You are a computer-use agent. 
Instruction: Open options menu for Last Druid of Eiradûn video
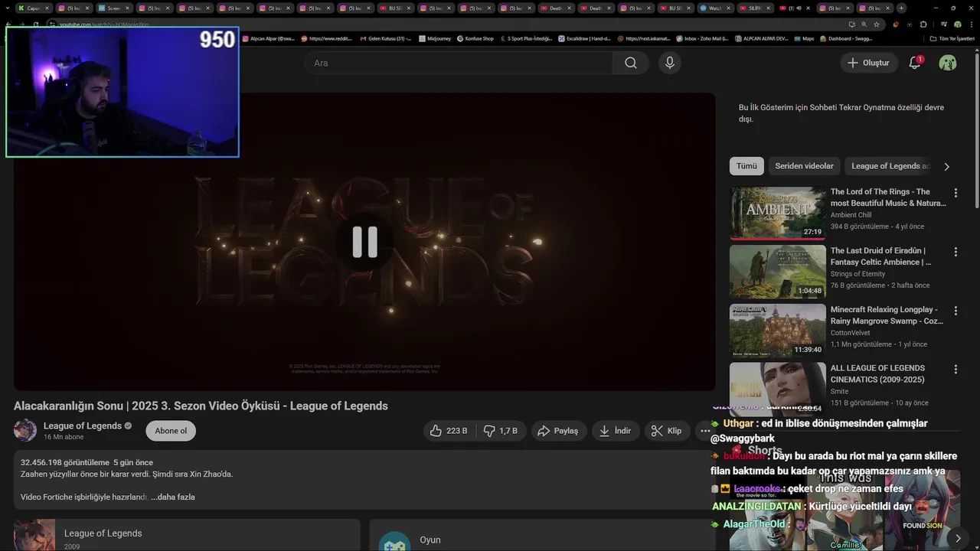tap(955, 252)
